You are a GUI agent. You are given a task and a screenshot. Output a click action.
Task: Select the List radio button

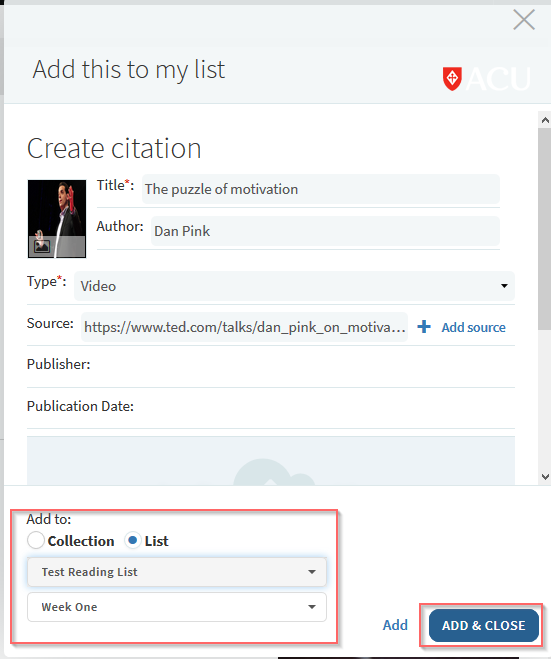pyautogui.click(x=132, y=540)
